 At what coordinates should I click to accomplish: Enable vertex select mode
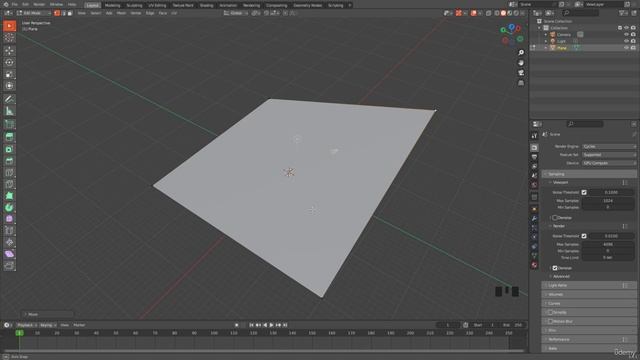coord(57,13)
